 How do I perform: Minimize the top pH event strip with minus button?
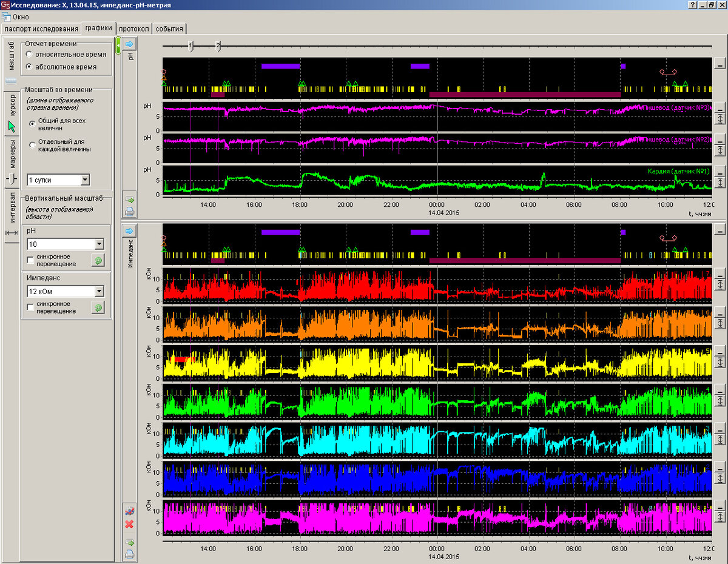(x=720, y=64)
